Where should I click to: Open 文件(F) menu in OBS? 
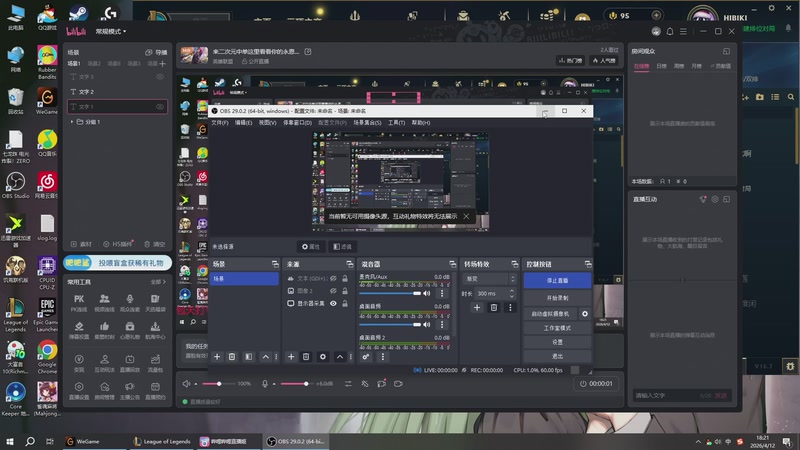(220, 122)
